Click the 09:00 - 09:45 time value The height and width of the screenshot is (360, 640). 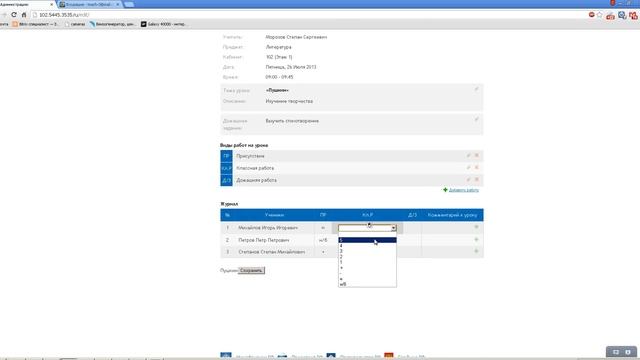click(x=279, y=77)
